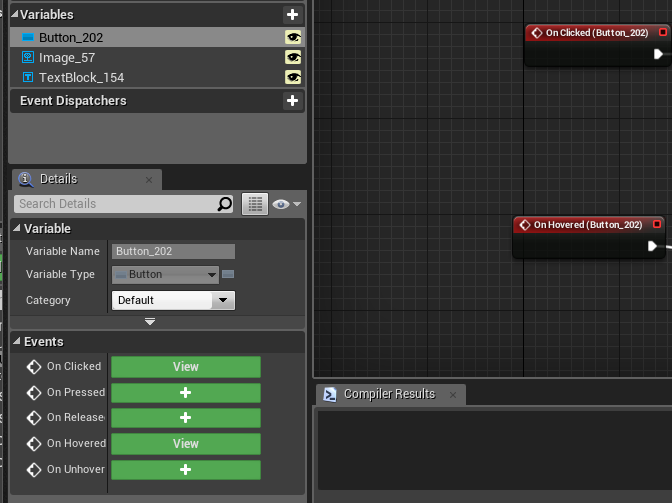The height and width of the screenshot is (503, 672).
Task: Click the On Hovered node execution output pin
Action: click(652, 246)
